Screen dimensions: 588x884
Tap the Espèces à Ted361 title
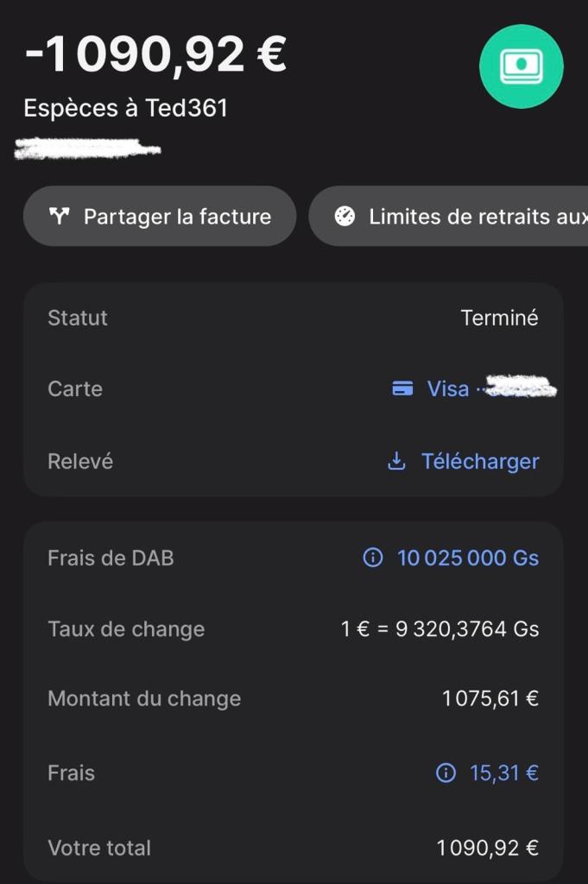click(126, 109)
